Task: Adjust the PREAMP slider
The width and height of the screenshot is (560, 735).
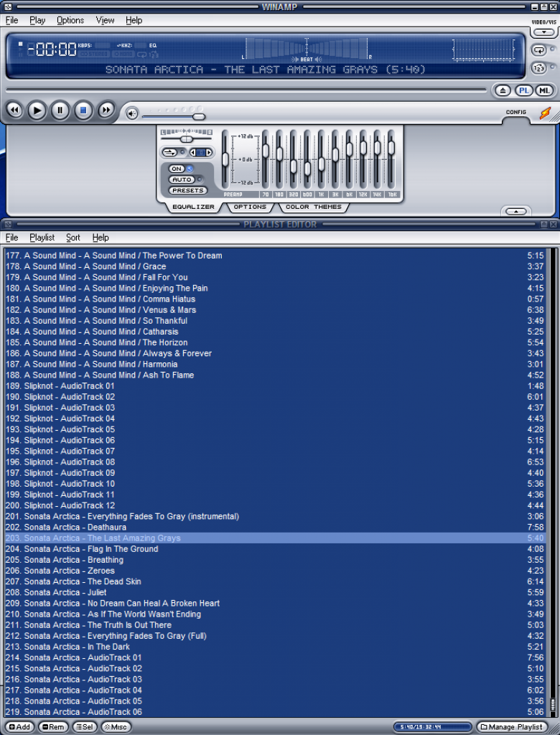Action: coord(225,159)
